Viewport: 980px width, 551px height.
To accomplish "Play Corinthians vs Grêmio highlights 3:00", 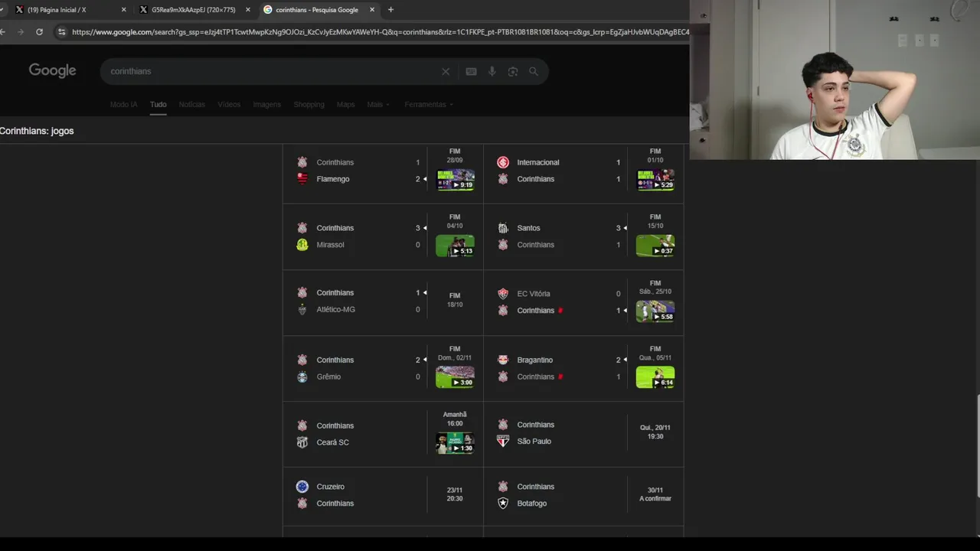I will (455, 377).
